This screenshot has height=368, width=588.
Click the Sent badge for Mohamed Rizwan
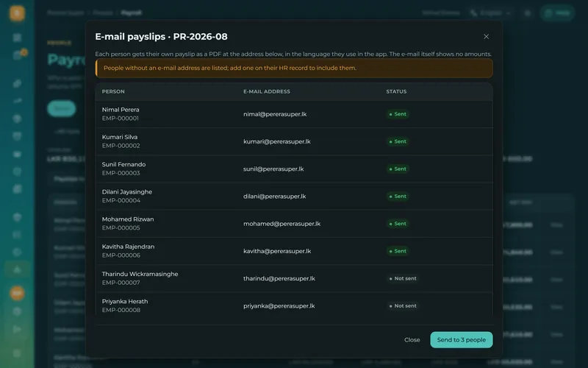(x=398, y=224)
